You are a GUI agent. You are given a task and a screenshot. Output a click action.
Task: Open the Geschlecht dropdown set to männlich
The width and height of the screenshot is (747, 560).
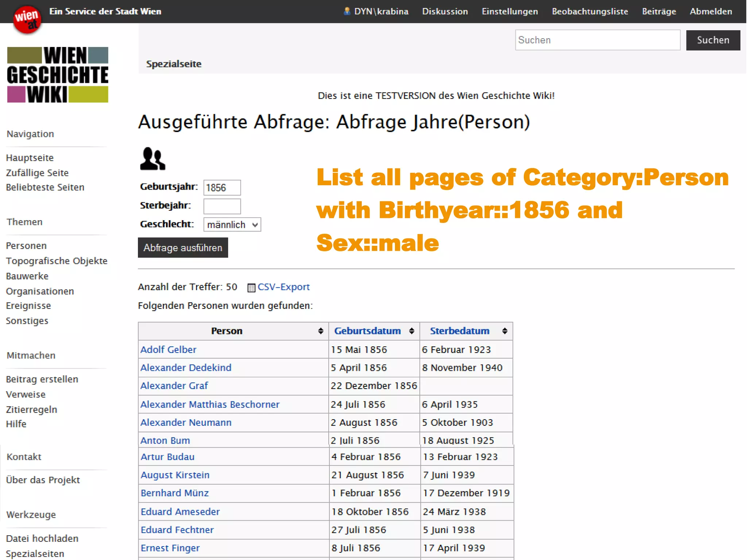(232, 225)
